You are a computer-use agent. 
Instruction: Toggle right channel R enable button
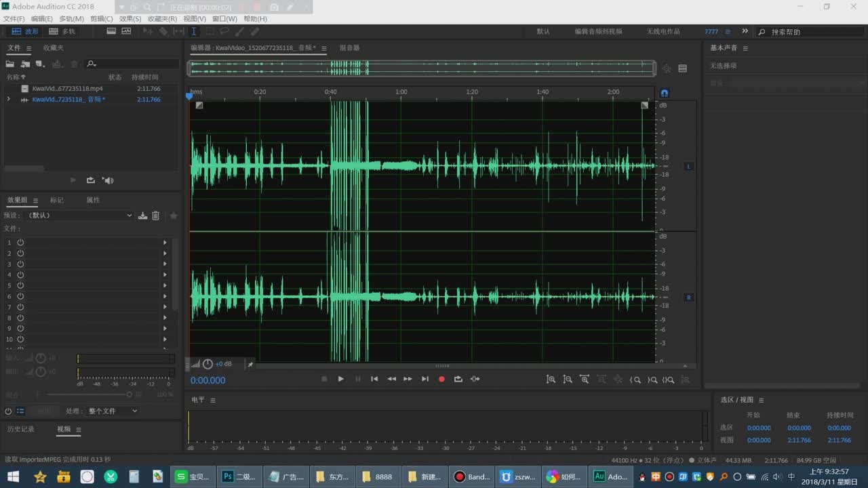coord(689,297)
